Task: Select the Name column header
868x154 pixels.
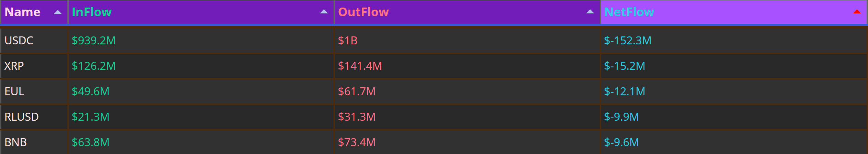Action: coord(34,12)
